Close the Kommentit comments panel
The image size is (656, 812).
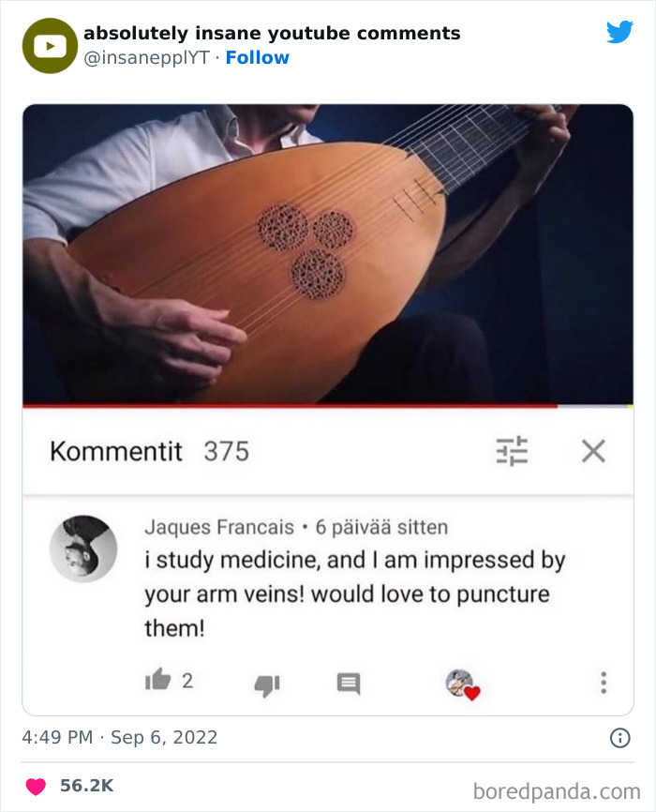pyautogui.click(x=593, y=450)
